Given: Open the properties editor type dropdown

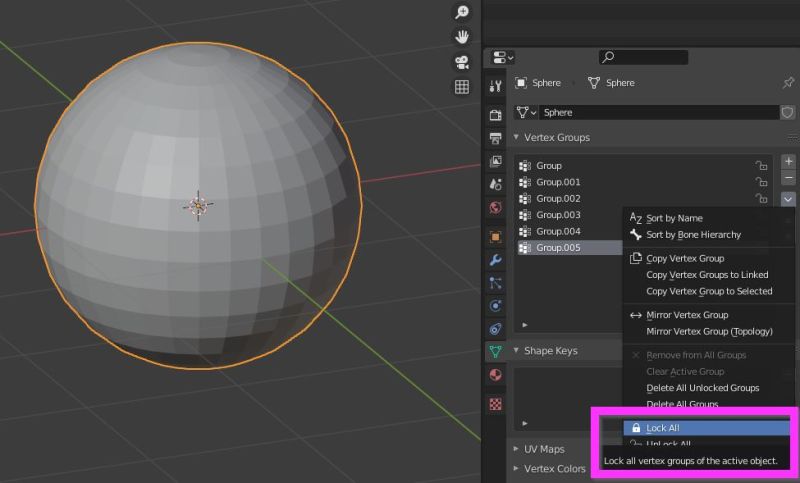Looking at the screenshot, I should [503, 57].
